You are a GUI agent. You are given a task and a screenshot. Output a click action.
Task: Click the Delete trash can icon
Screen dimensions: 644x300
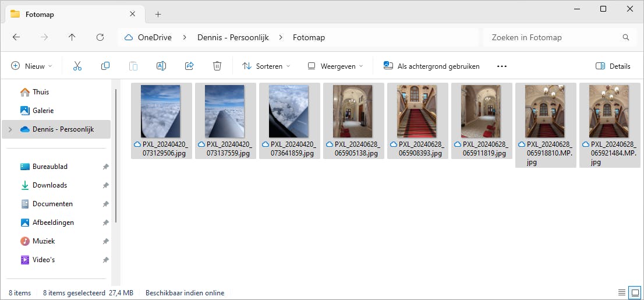217,66
